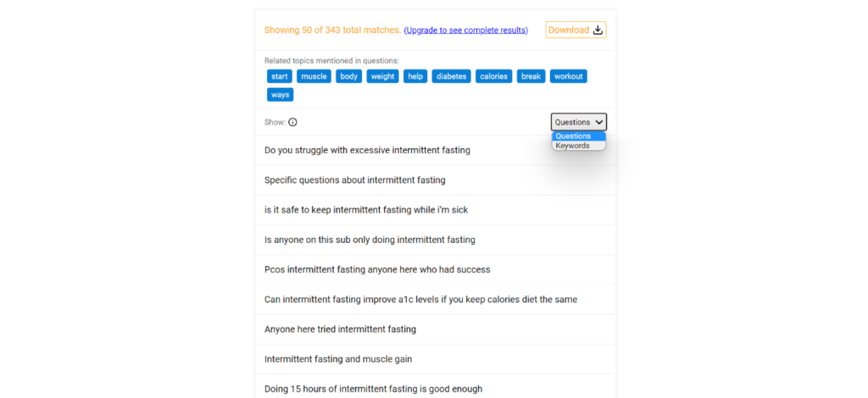Select Keywords in the dropdown list

pyautogui.click(x=578, y=146)
